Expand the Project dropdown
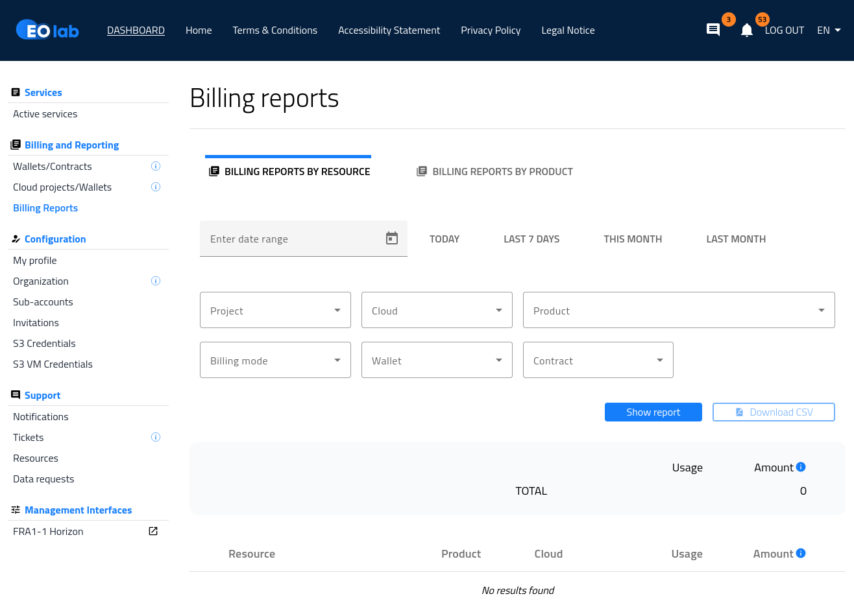This screenshot has width=854, height=616. tap(275, 311)
